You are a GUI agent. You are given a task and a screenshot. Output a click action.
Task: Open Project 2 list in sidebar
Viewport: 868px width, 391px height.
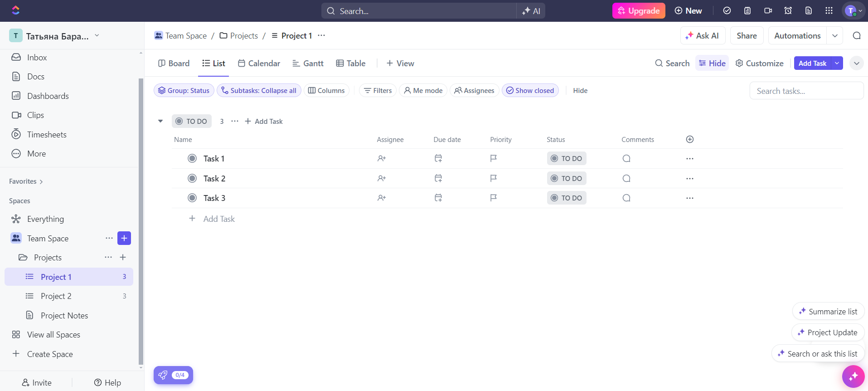(69, 296)
